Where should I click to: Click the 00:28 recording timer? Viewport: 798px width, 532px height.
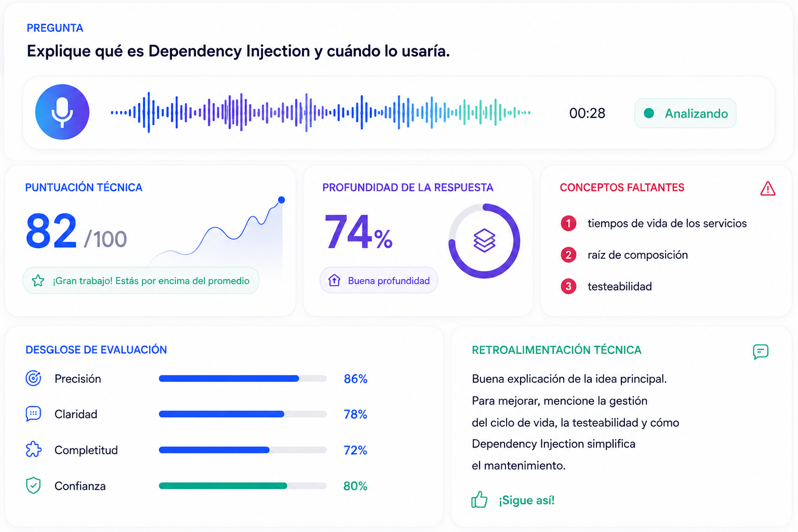(x=587, y=113)
